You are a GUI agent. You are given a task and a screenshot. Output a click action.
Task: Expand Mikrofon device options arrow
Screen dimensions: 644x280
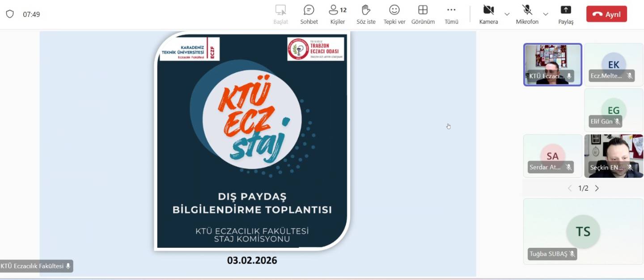(546, 14)
